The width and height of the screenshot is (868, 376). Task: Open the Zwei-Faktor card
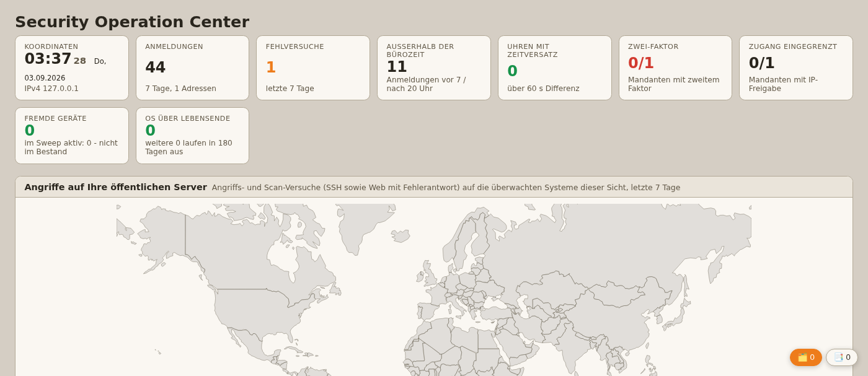click(x=675, y=68)
